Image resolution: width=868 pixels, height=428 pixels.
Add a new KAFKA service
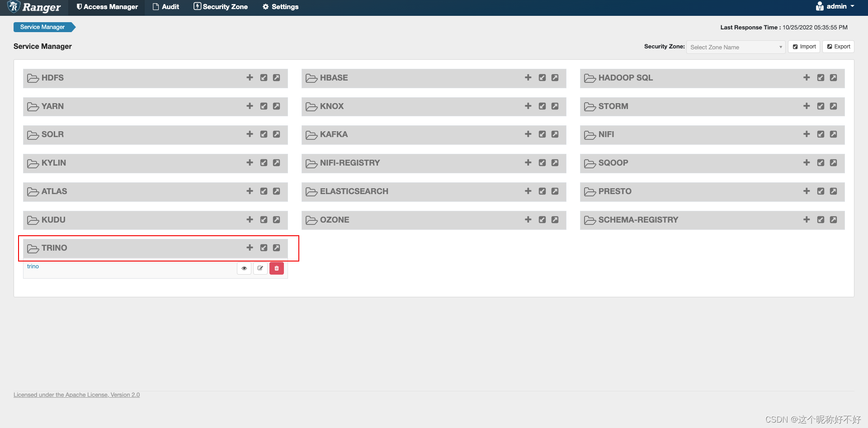528,134
